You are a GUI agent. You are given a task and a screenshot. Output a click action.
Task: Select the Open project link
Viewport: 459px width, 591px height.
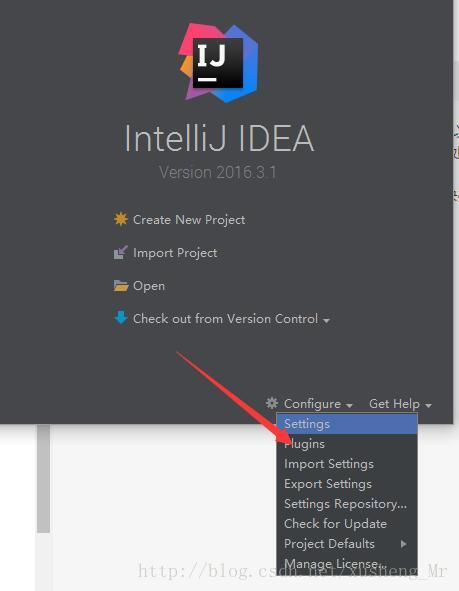(x=149, y=286)
